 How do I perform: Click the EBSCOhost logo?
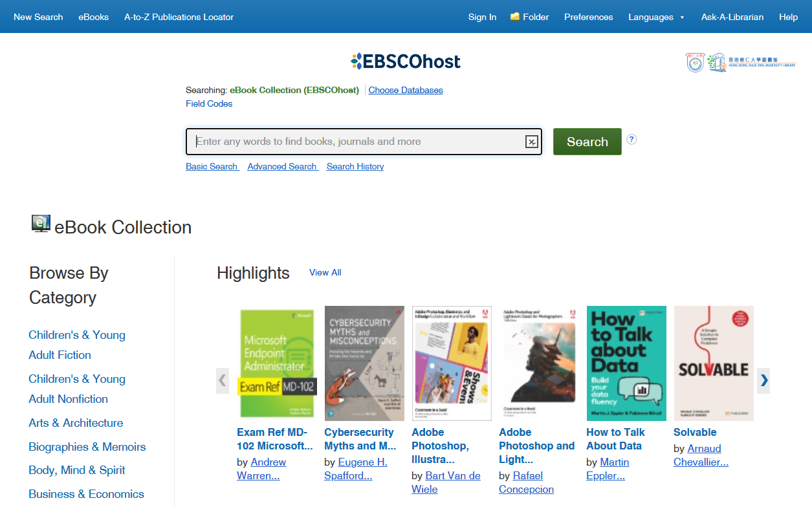click(x=406, y=61)
